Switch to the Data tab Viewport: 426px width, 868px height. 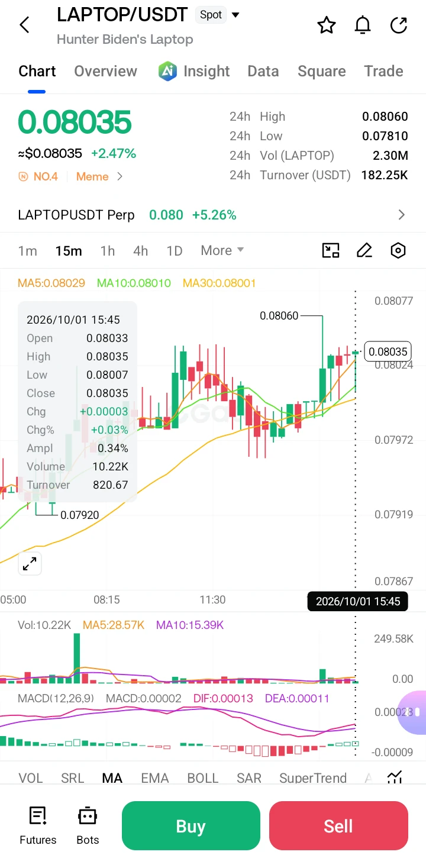263,72
